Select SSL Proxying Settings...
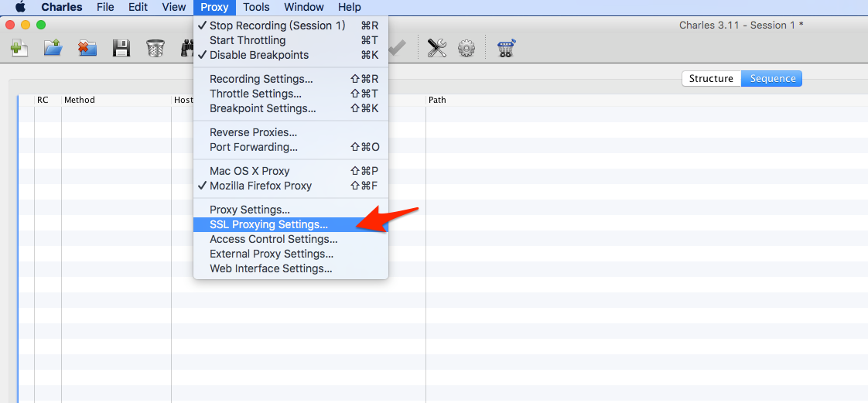The height and width of the screenshot is (403, 868). [291, 225]
